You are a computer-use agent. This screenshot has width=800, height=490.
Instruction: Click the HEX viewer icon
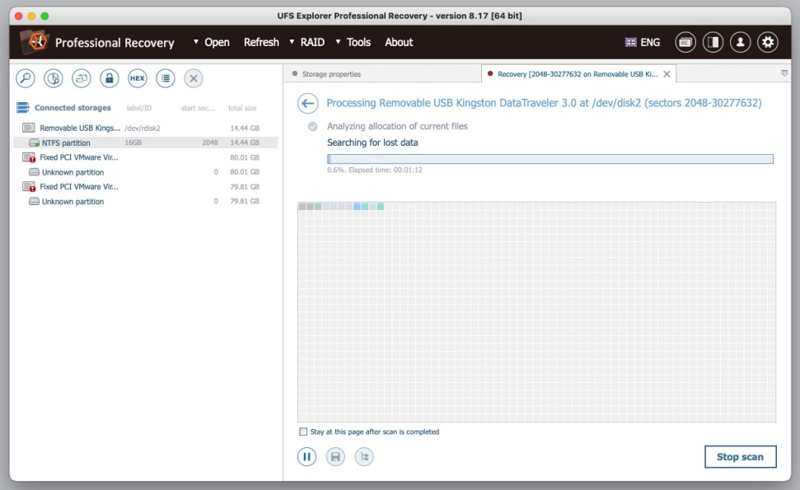(x=137, y=78)
